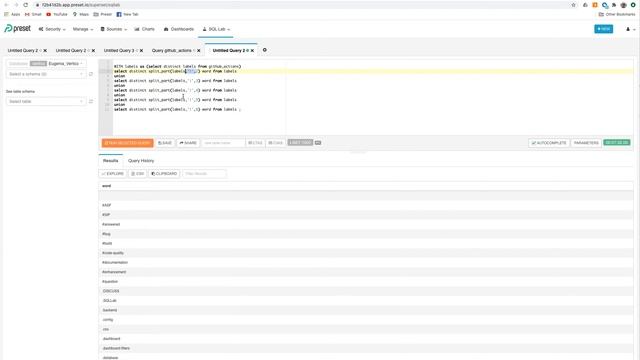
Task: Open the Gmail bookmark
Action: pos(33,14)
